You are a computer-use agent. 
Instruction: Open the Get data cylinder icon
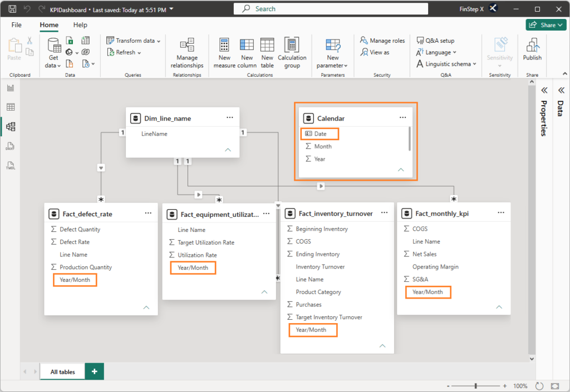pyautogui.click(x=54, y=46)
